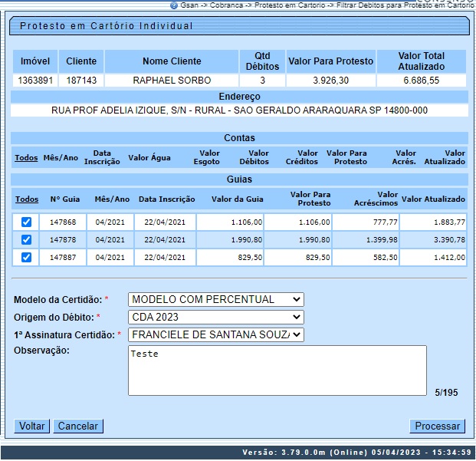The height and width of the screenshot is (461, 476).
Task: Click the Data Inscrição header in Guias
Action: click(x=166, y=199)
